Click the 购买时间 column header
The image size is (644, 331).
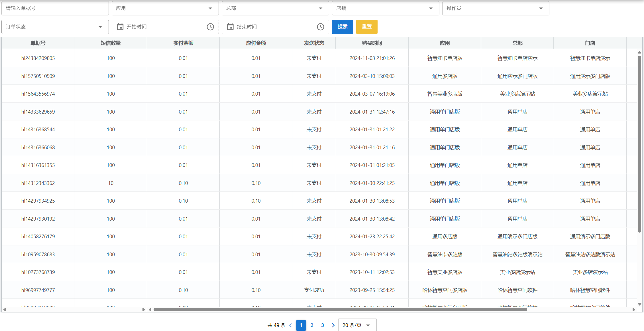[x=372, y=43]
